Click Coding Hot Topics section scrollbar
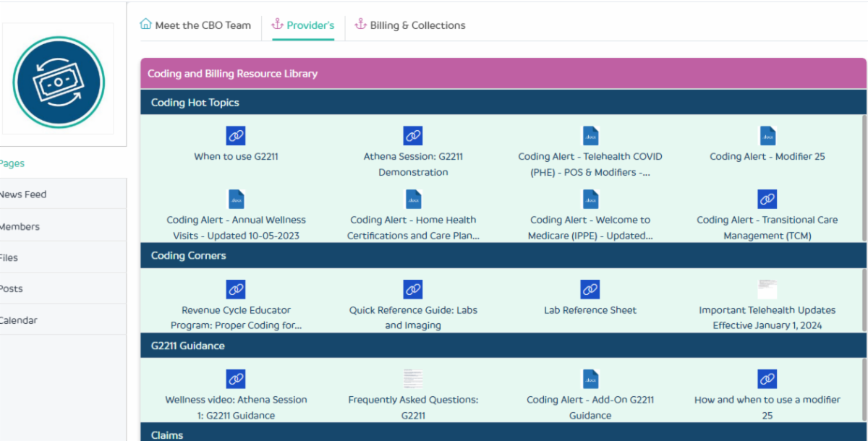Image resolution: width=868 pixels, height=441 pixels. point(864,177)
